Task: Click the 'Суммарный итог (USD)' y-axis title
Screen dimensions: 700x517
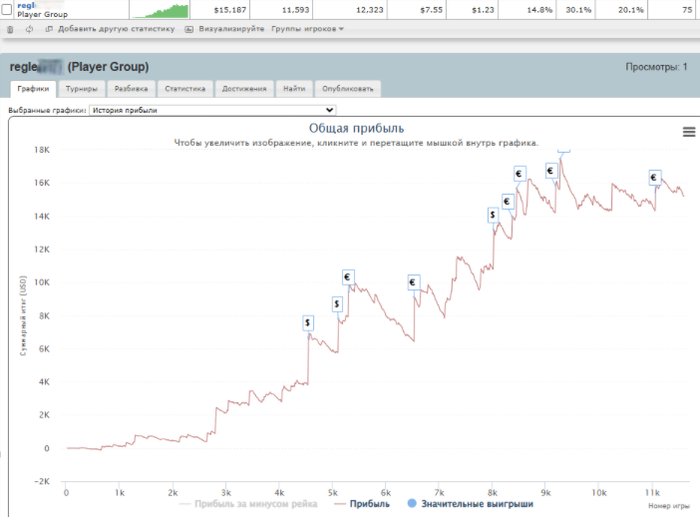Action: pyautogui.click(x=23, y=316)
